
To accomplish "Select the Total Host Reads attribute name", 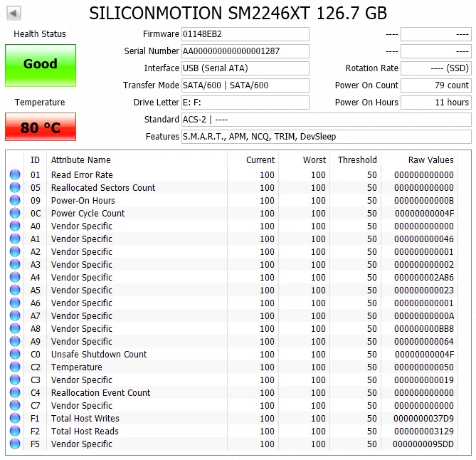I will click(x=85, y=431).
